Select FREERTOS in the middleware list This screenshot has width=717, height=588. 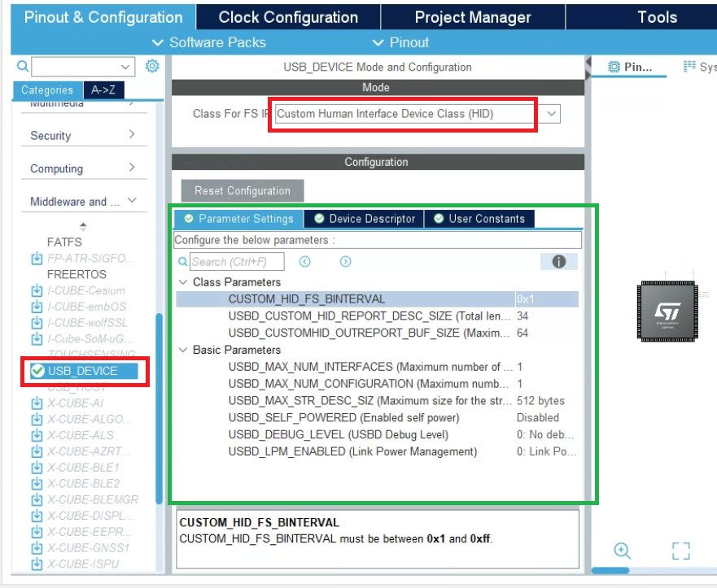[77, 274]
